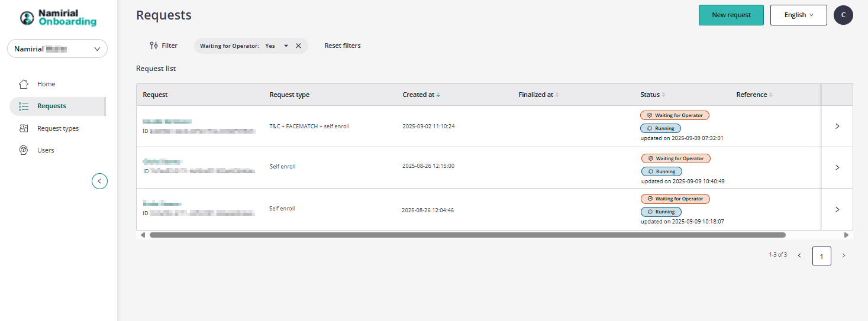Click the horizontal scrollbar under the table
This screenshot has width=868, height=321.
[467, 235]
